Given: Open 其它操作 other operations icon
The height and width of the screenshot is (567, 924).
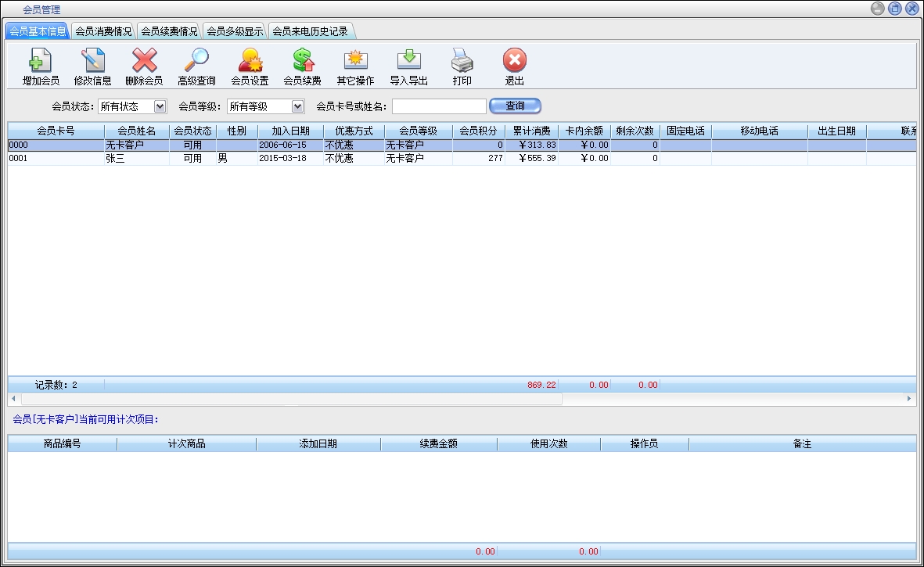Looking at the screenshot, I should (355, 61).
